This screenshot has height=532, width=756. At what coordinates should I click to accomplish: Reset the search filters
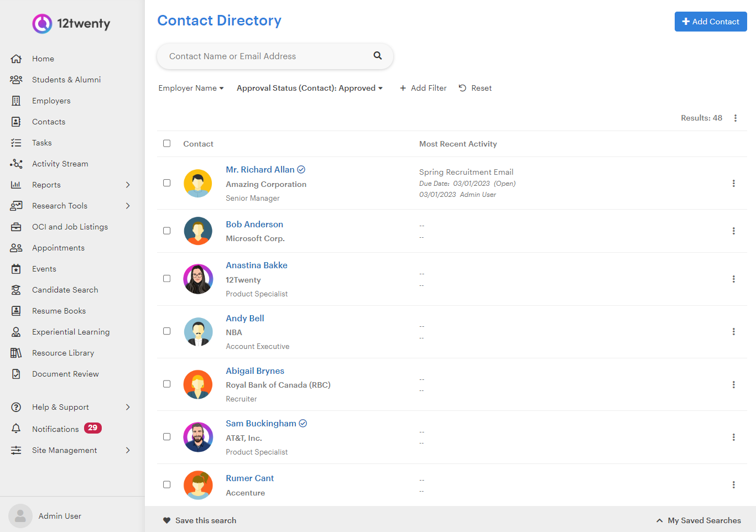pos(475,88)
